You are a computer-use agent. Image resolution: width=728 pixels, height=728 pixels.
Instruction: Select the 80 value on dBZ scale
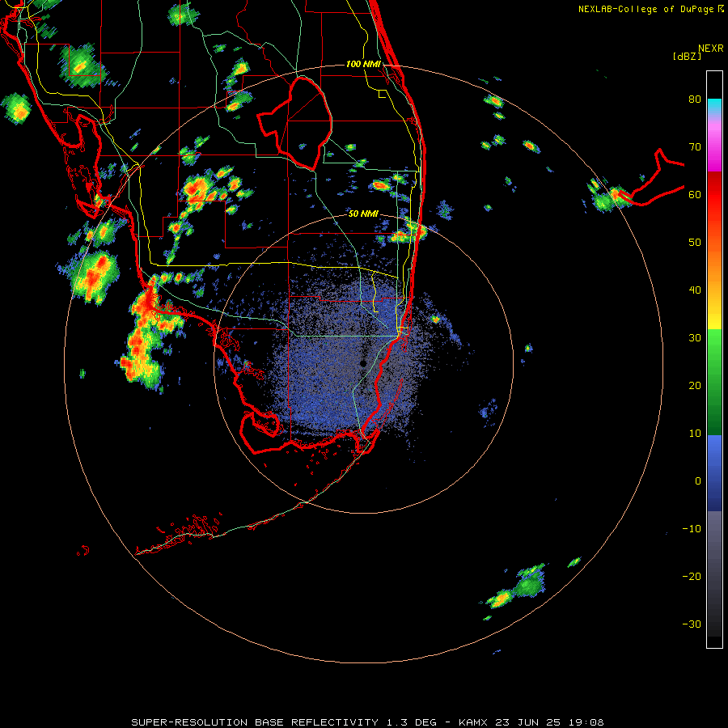click(x=695, y=99)
